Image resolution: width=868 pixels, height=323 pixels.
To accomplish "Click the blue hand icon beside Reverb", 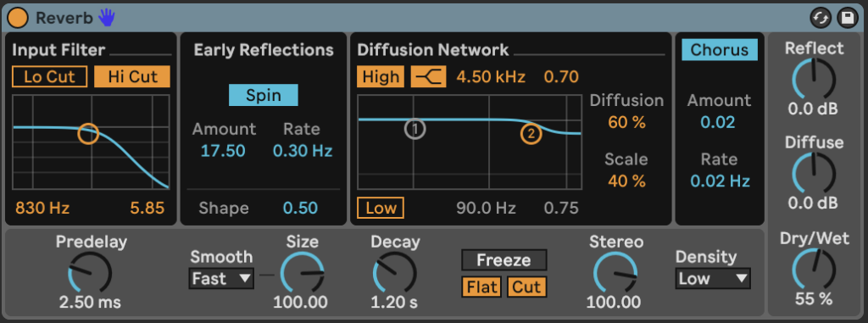I will pos(106,18).
